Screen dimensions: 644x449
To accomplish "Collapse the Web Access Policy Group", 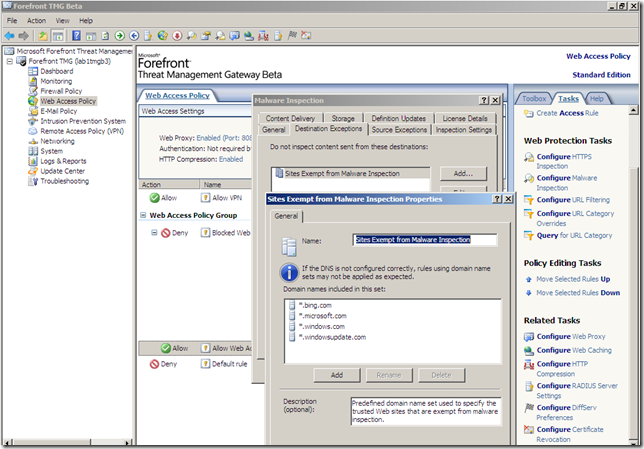I will coord(143,215).
